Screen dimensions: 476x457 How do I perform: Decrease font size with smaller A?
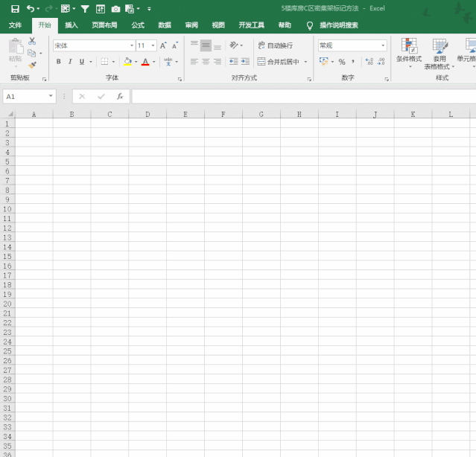(174, 45)
